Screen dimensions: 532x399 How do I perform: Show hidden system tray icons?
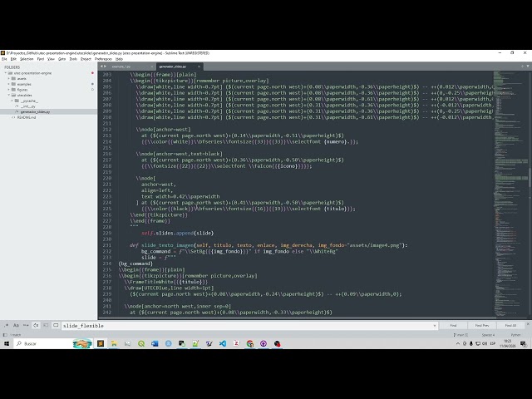[458, 343]
